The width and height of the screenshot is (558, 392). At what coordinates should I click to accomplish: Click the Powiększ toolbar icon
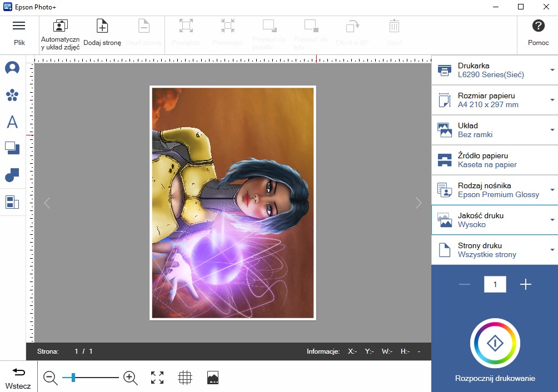click(x=186, y=26)
